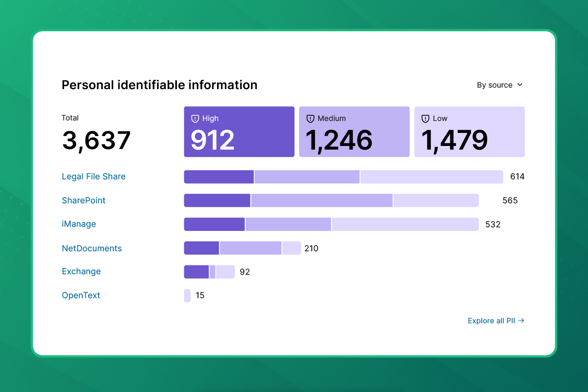Image resolution: width=588 pixels, height=392 pixels.
Task: Open the iManage source link
Action: click(79, 224)
